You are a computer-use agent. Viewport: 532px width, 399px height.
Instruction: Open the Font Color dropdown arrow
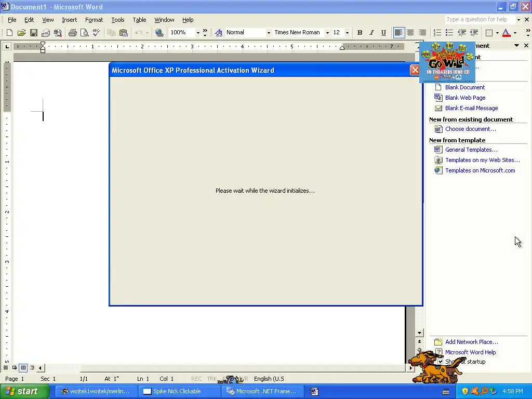[x=515, y=33]
